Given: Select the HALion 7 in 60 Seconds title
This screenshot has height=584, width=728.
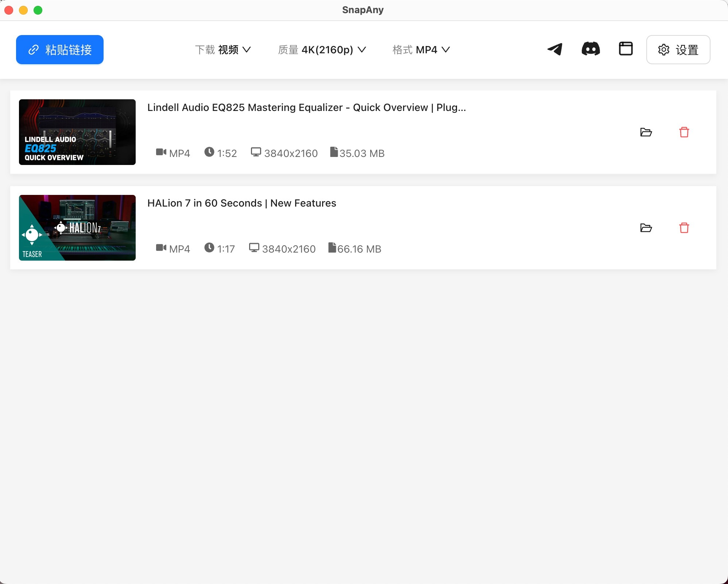Looking at the screenshot, I should tap(242, 203).
